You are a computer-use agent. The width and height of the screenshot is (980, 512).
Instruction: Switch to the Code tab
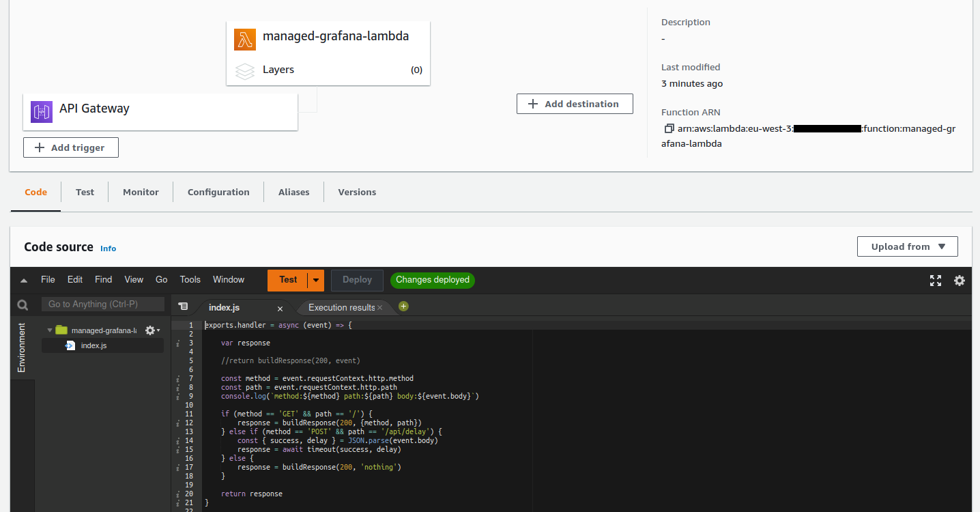[x=36, y=193]
